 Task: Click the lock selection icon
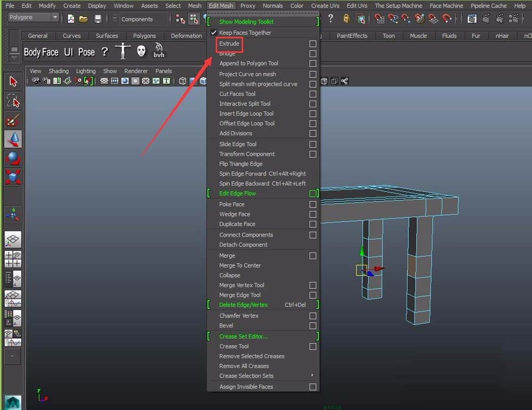tap(346, 18)
